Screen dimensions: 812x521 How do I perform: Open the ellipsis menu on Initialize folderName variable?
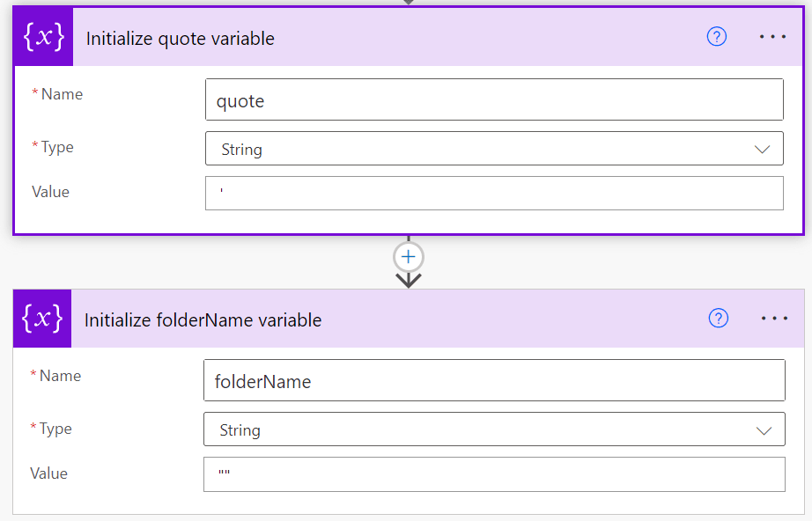click(772, 318)
